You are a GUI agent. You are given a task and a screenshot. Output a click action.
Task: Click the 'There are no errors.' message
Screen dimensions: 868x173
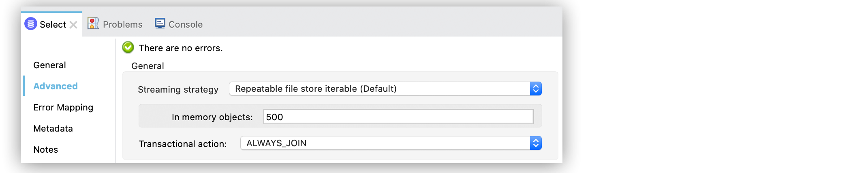(181, 48)
